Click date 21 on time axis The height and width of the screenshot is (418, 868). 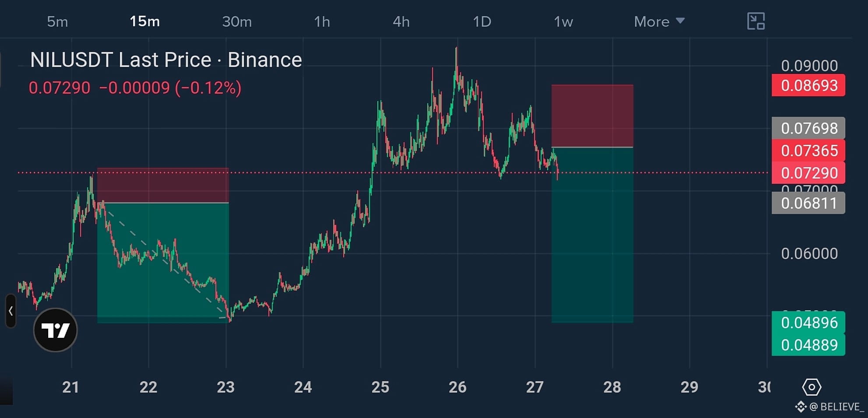coord(70,387)
